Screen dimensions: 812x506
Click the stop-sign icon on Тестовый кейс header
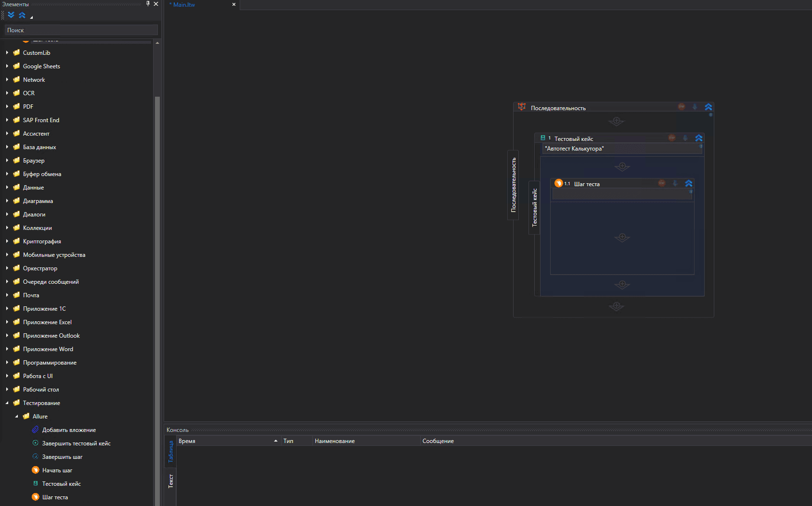tap(672, 138)
